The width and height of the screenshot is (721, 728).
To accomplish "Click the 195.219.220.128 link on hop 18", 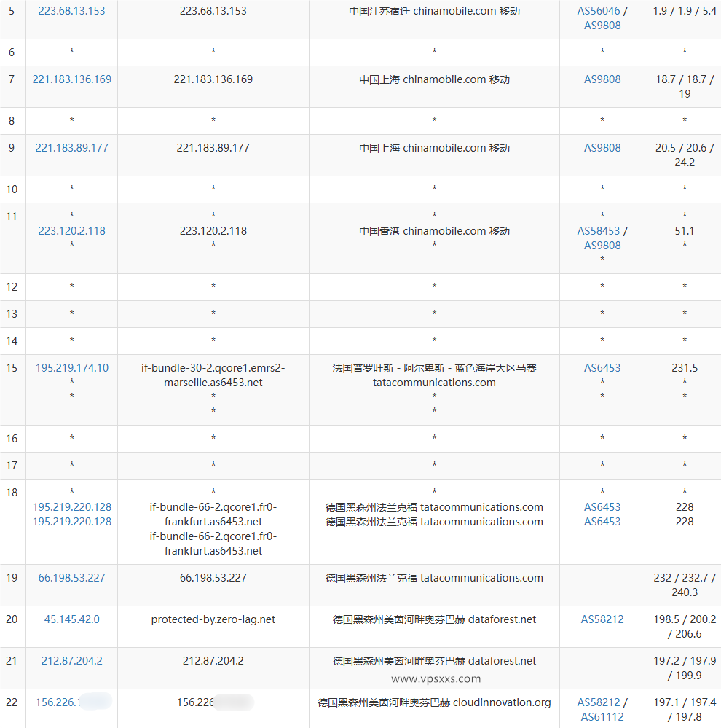I will click(x=71, y=507).
